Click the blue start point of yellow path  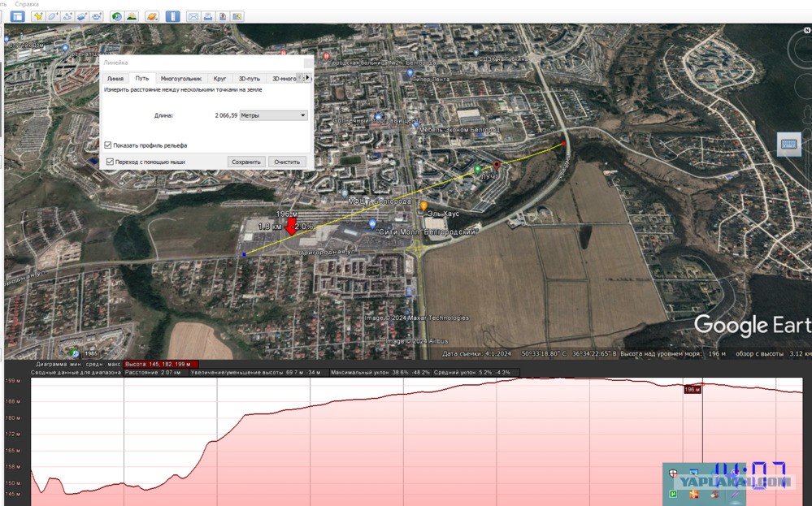click(244, 254)
